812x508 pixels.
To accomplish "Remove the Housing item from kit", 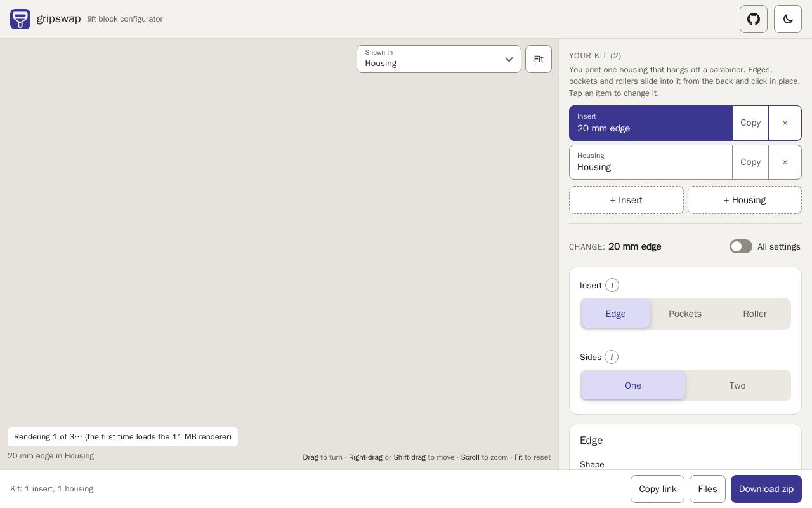I will tap(785, 163).
